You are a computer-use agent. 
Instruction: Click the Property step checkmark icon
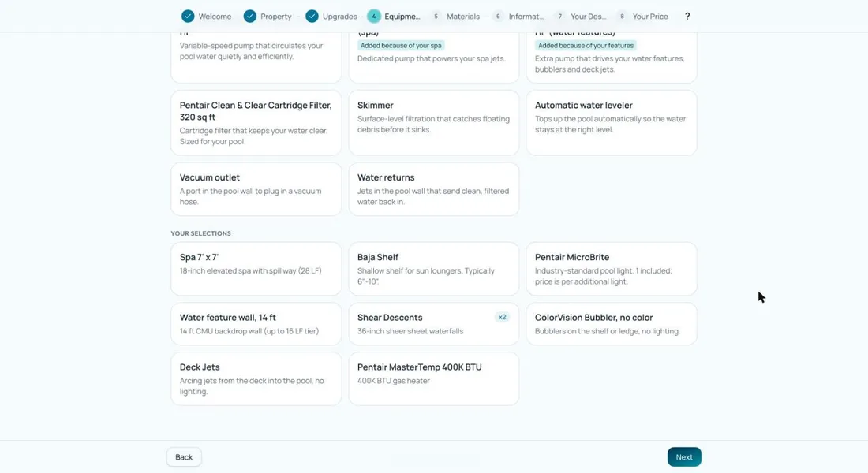tap(250, 17)
